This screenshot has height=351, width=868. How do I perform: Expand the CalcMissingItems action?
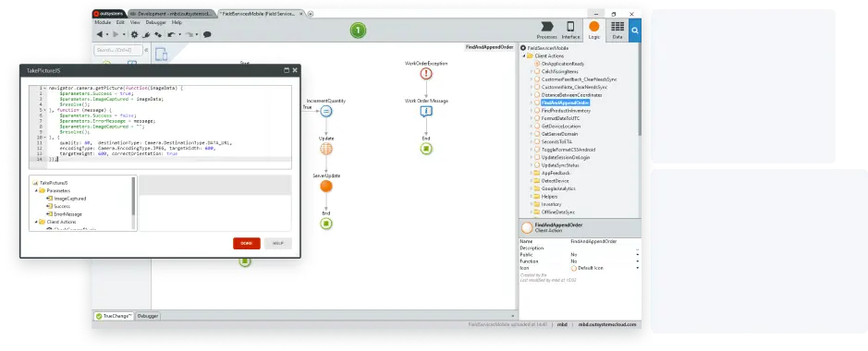click(x=531, y=72)
